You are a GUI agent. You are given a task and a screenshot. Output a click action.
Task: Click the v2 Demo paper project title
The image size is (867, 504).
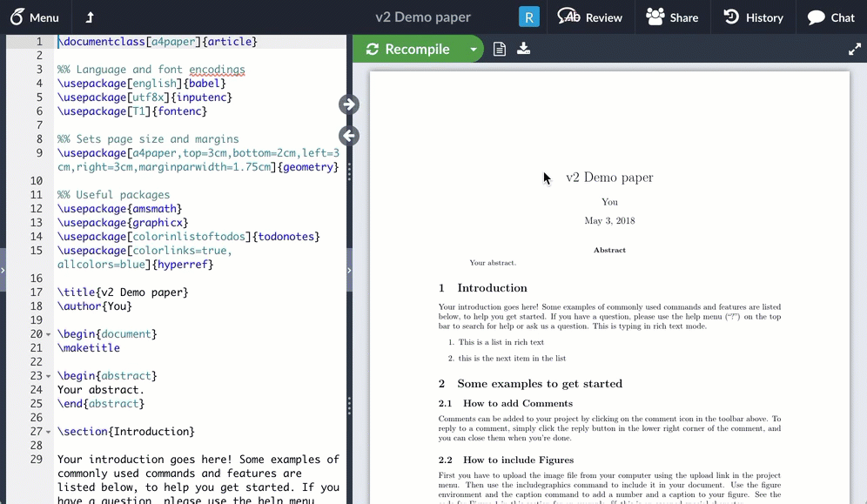click(422, 17)
